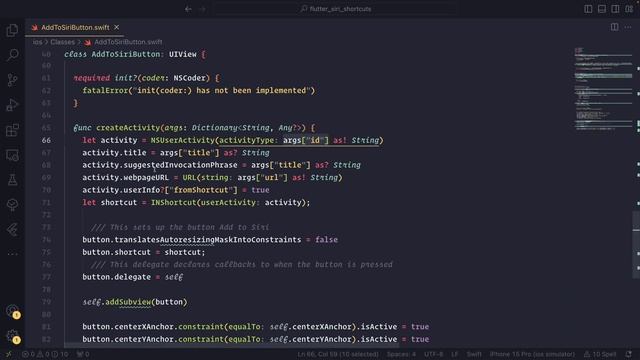
Task: Click line number 61 in gutter
Action: [x=46, y=78]
